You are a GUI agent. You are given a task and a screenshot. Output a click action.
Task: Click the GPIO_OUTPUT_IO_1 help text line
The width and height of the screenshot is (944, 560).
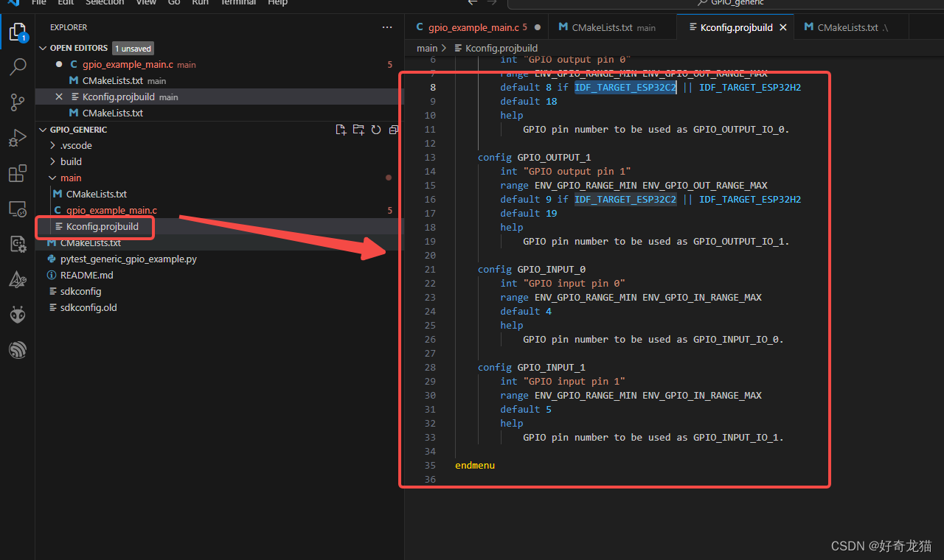coord(656,241)
